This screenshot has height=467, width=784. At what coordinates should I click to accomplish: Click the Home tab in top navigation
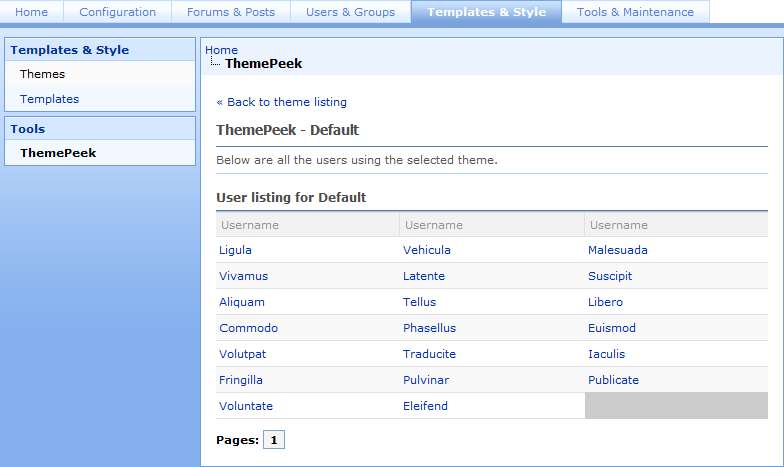[32, 12]
